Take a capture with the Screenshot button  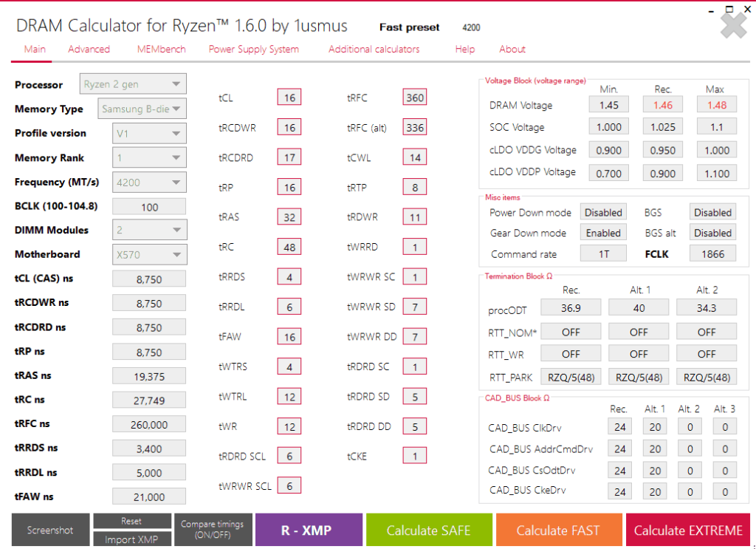pyautogui.click(x=50, y=530)
